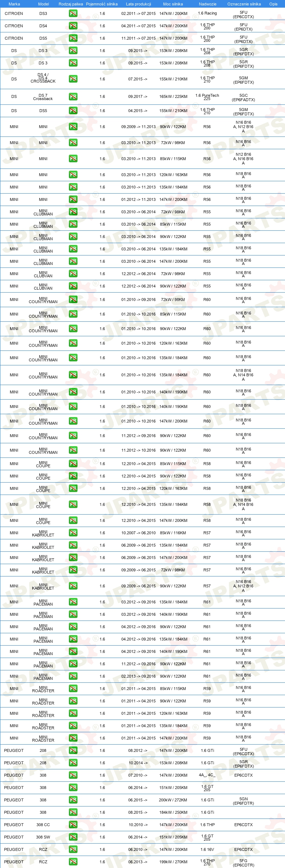Click the '09.2017 ->' production date cell
This screenshot has height=868, width=285.
click(x=138, y=96)
